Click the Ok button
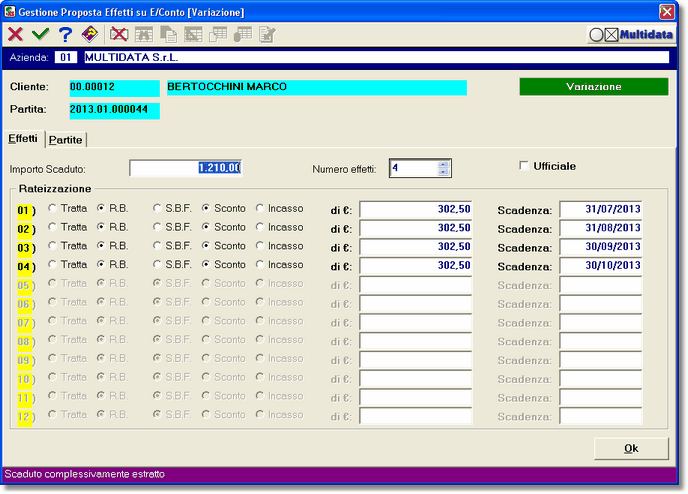Image resolution: width=688 pixels, height=494 pixels. point(631,448)
